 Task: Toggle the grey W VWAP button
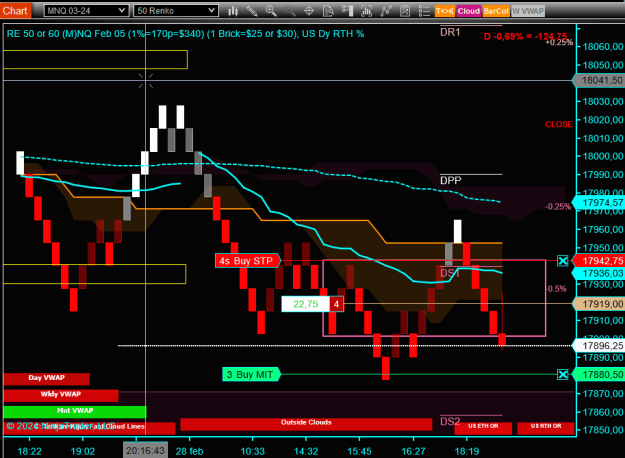[528, 11]
